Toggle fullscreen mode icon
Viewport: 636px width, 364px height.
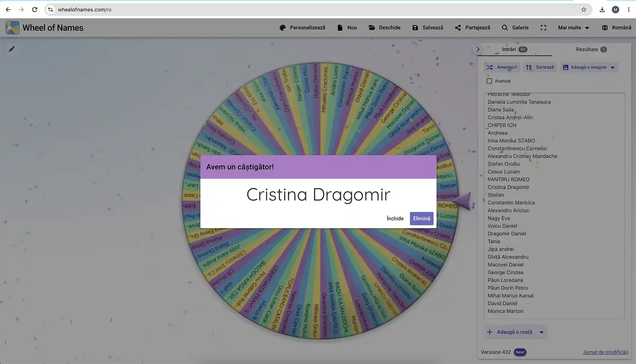point(543,27)
